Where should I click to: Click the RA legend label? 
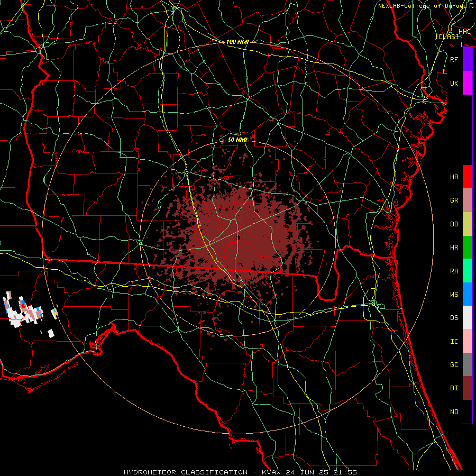pos(454,271)
